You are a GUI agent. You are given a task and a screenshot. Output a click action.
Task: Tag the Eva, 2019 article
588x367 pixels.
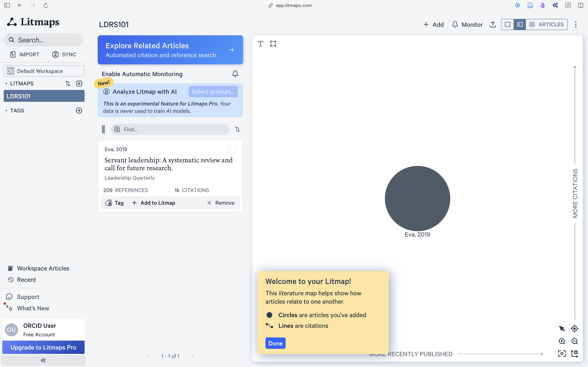coord(115,203)
